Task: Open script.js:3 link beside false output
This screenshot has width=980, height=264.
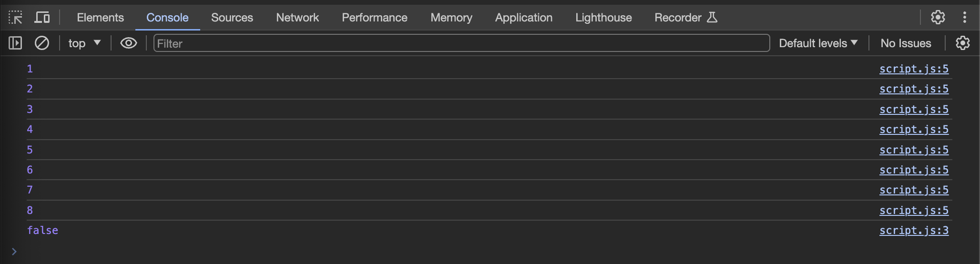Action: pos(914,231)
